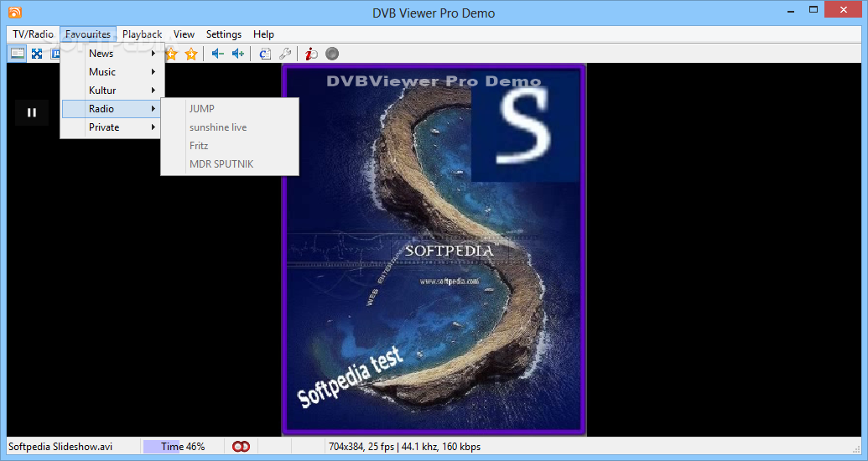Click the grey record button icon
This screenshot has height=461, width=868.
(331, 54)
